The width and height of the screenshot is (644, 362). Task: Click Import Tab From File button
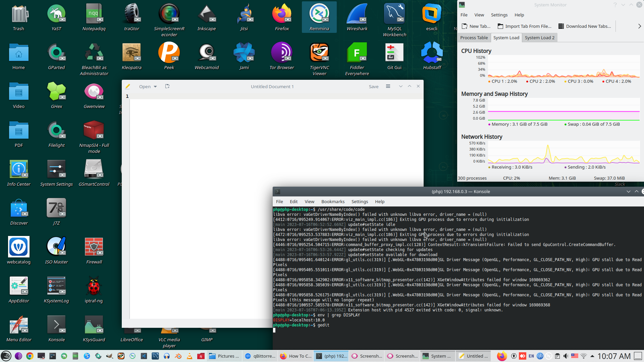[525, 26]
